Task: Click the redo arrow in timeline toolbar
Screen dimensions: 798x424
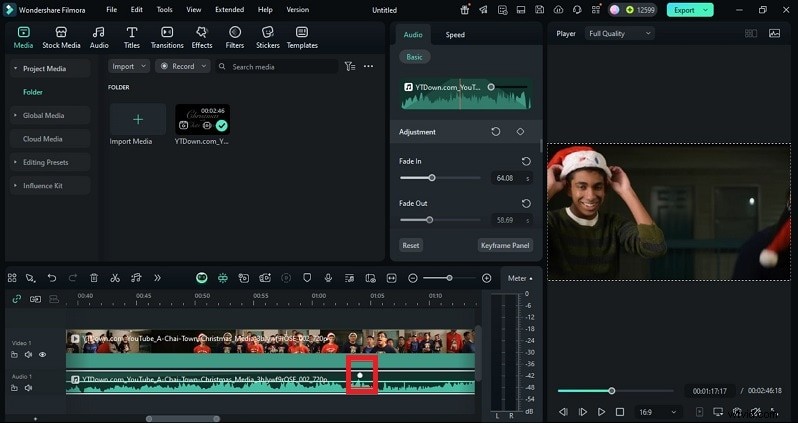Action: (73, 278)
